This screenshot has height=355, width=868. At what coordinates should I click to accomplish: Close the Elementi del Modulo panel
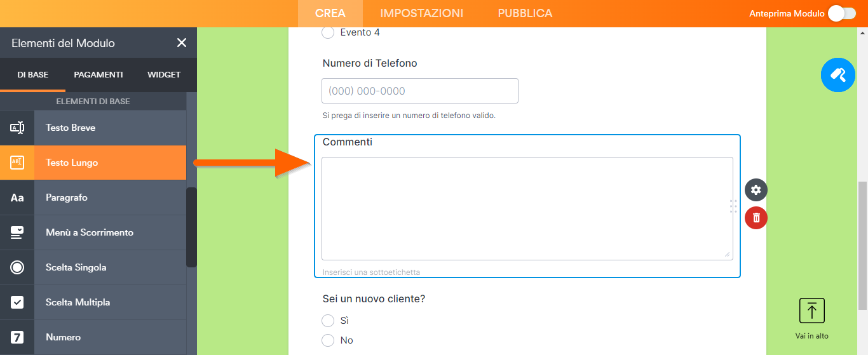click(x=182, y=43)
